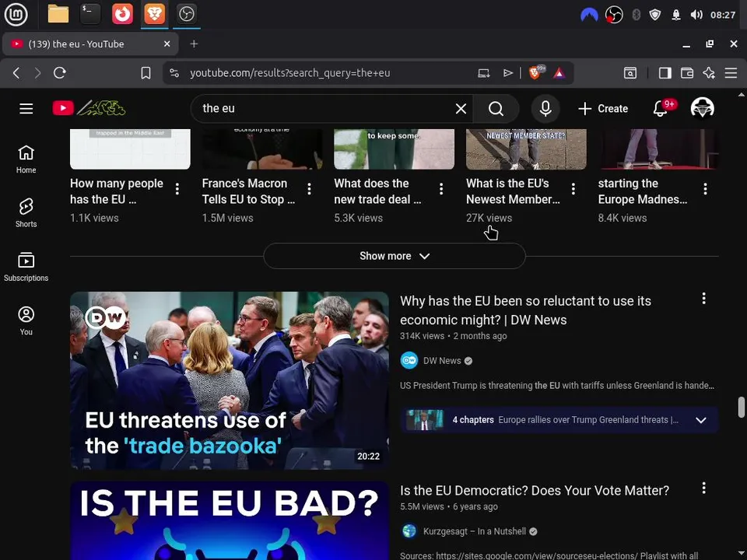Visit Kurzgesagt – In a Nutshell channel

(x=475, y=531)
